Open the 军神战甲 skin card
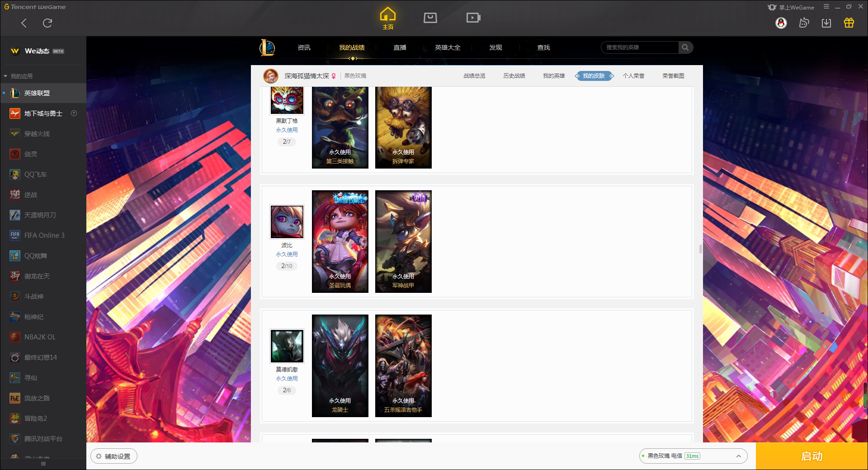The image size is (868, 470). [403, 241]
